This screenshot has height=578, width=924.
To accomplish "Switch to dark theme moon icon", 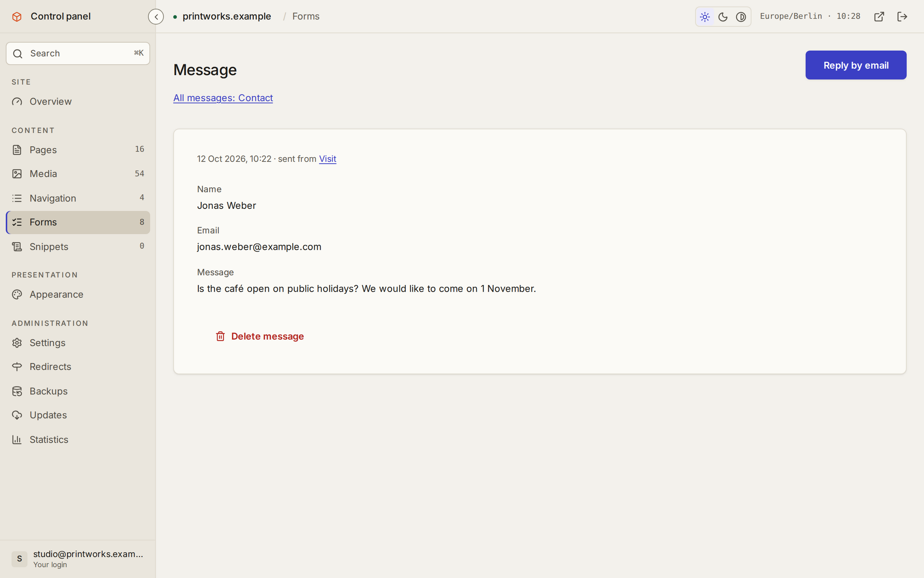I will tap(723, 17).
